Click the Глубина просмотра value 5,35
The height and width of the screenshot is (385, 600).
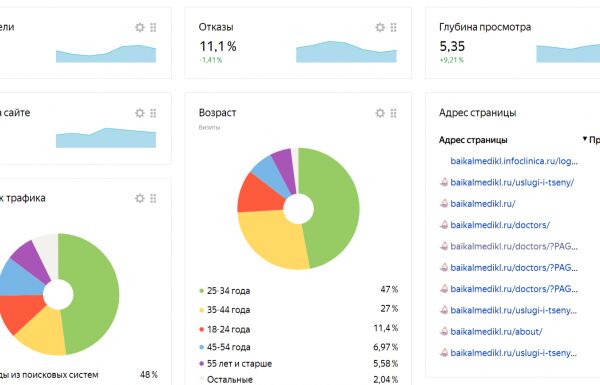(452, 46)
